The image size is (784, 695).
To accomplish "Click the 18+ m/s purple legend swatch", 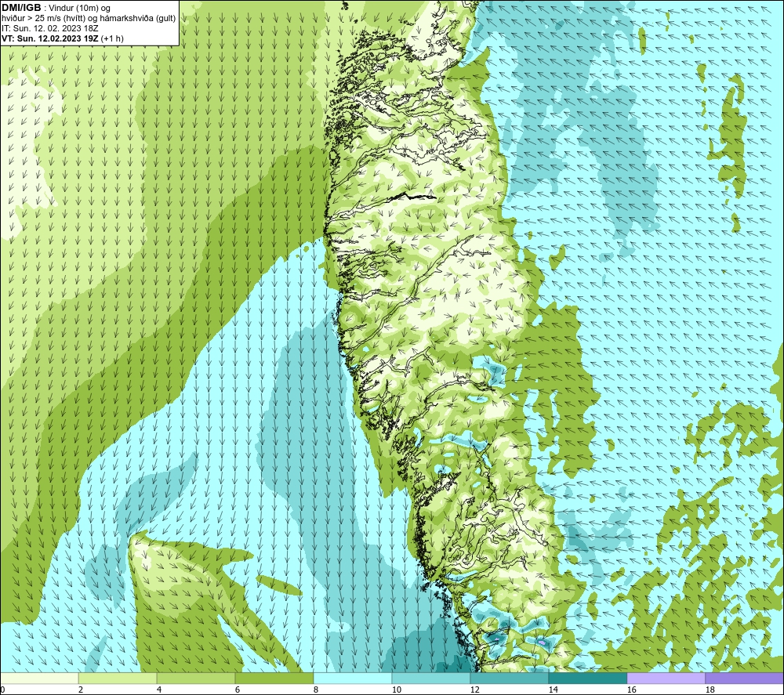I will (x=745, y=678).
